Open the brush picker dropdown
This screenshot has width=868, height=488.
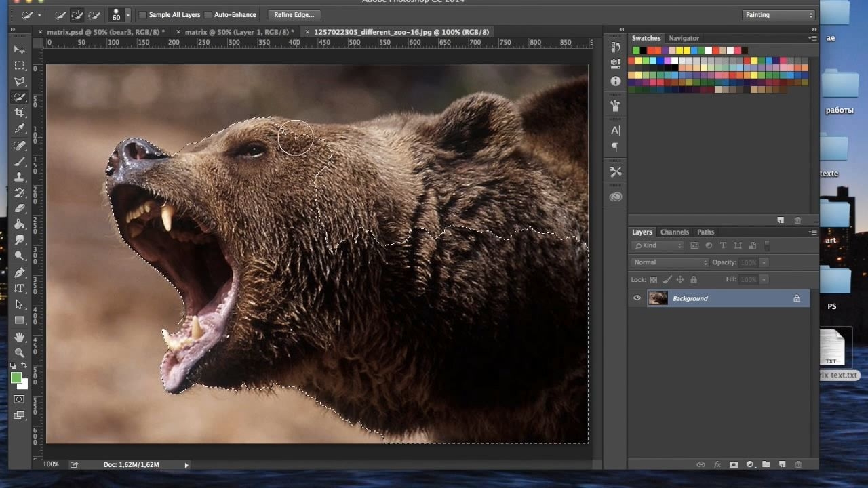tap(127, 15)
